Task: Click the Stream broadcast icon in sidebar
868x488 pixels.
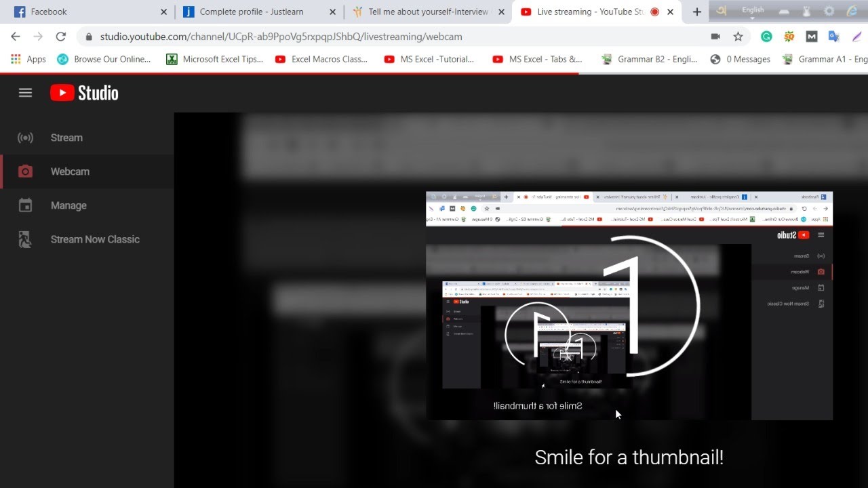Action: (25, 138)
